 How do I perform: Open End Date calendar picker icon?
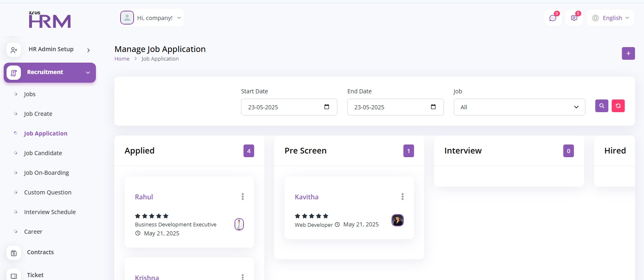pos(433,107)
